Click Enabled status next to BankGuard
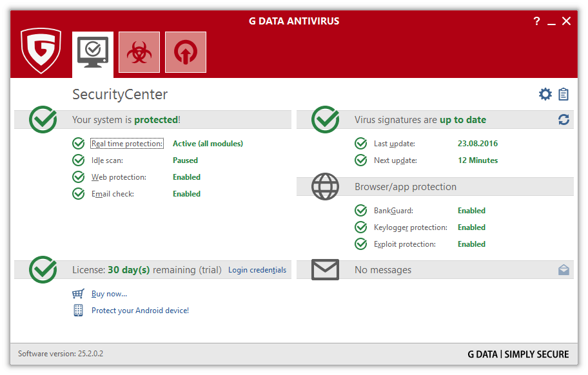The height and width of the screenshot is (375, 588). point(471,211)
